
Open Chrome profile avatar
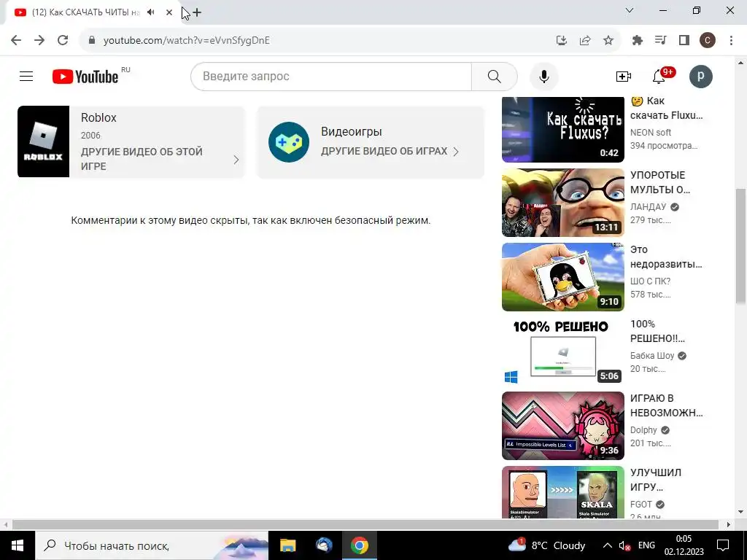pyautogui.click(x=708, y=41)
